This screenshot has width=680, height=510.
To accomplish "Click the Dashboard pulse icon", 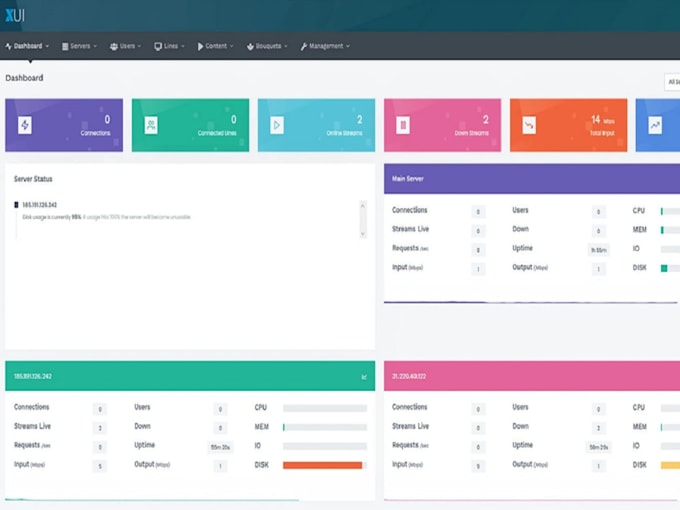I will point(9,46).
